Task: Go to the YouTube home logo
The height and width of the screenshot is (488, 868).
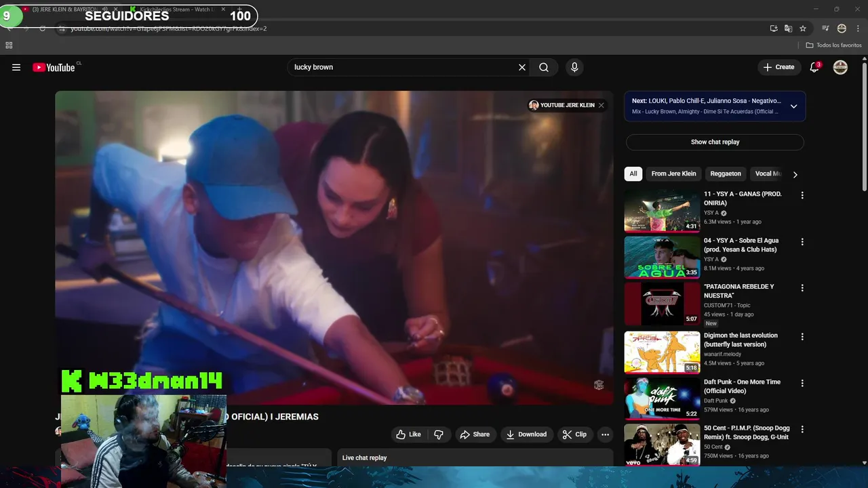Action: [54, 67]
